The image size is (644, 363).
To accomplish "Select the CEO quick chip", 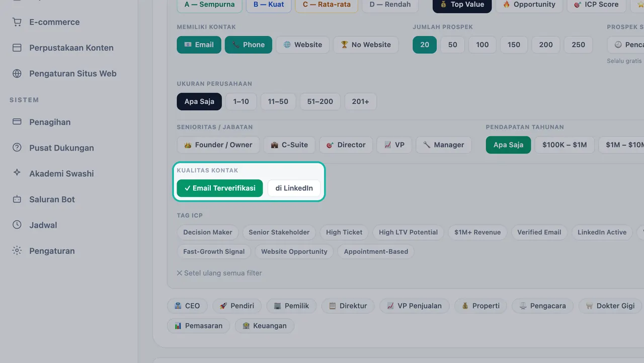I will pos(187,306).
